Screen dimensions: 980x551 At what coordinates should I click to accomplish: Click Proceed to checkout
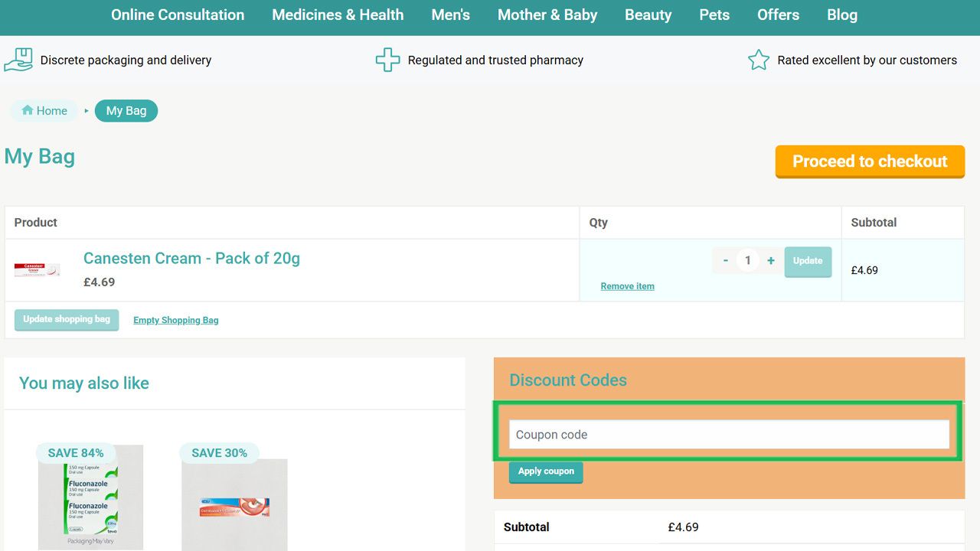[870, 161]
